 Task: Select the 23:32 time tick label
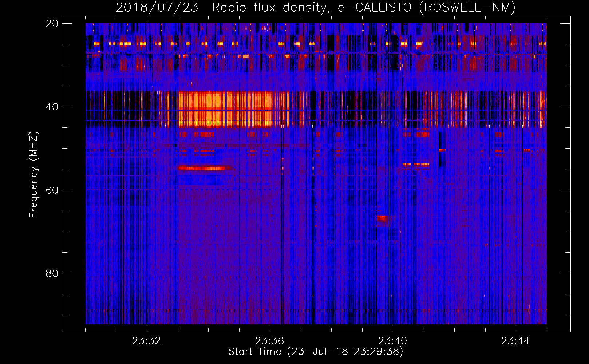point(147,341)
